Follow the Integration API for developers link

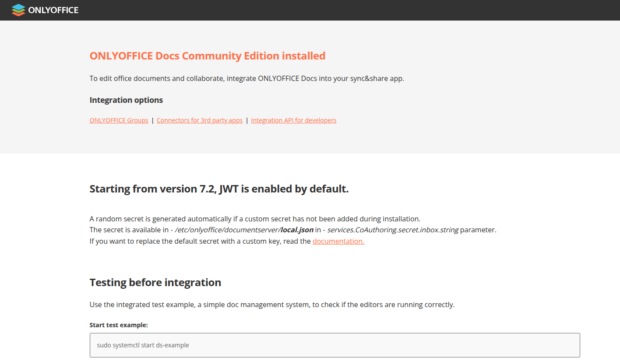tap(294, 120)
